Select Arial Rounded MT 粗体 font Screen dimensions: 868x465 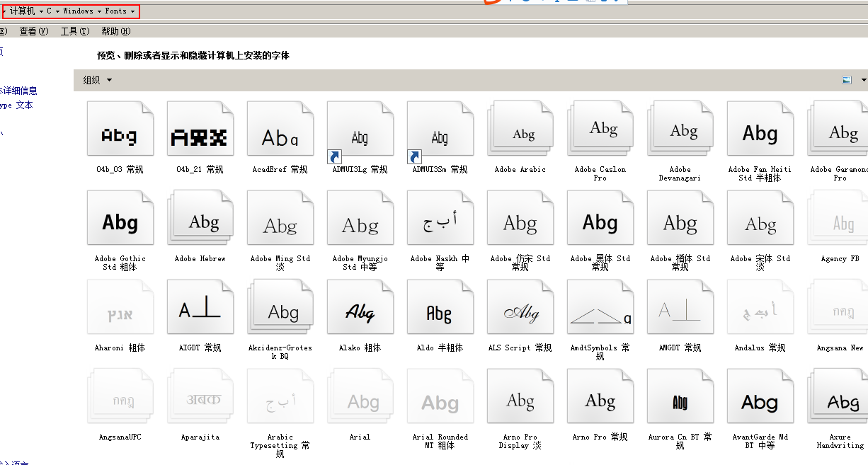tap(440, 396)
